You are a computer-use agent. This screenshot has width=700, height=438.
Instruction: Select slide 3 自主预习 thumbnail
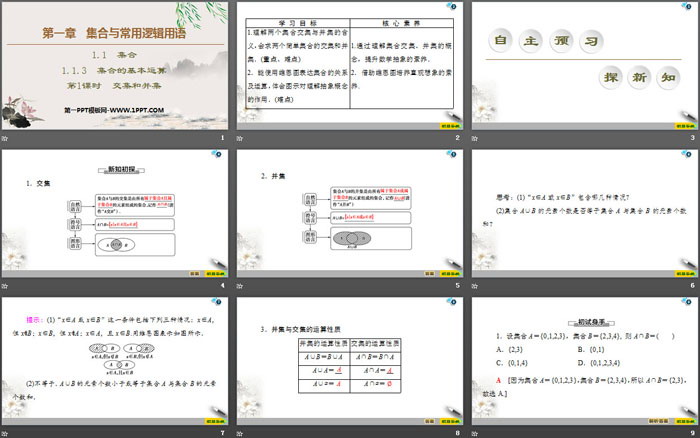pyautogui.click(x=584, y=65)
